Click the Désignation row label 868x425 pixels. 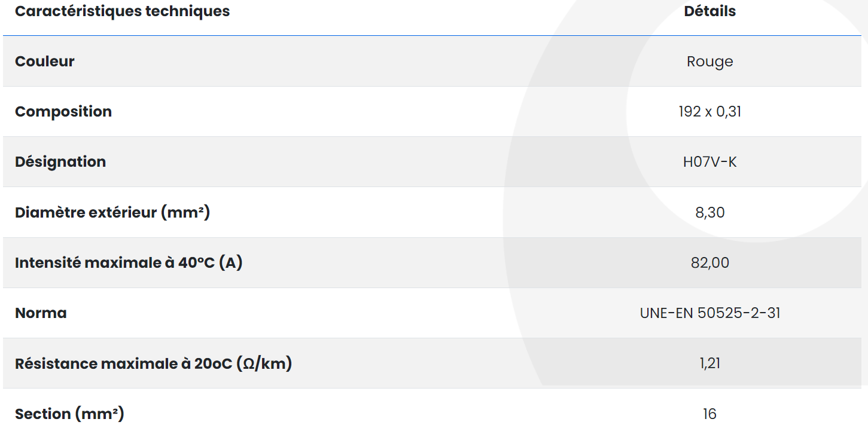60,162
